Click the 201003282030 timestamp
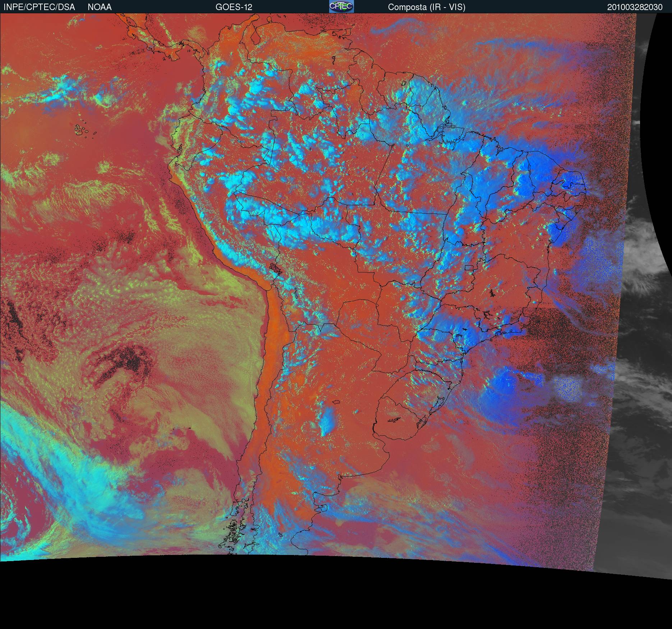Viewport: 672px width, 629px height. (x=635, y=7)
